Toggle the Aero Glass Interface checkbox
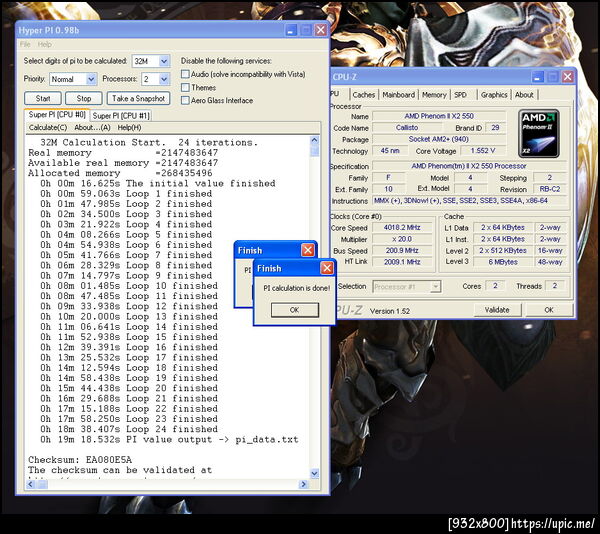 (x=185, y=101)
